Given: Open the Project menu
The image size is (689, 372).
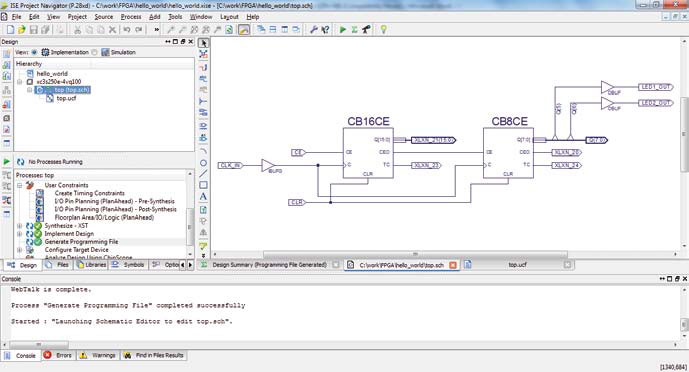Looking at the screenshot, I should (77, 17).
